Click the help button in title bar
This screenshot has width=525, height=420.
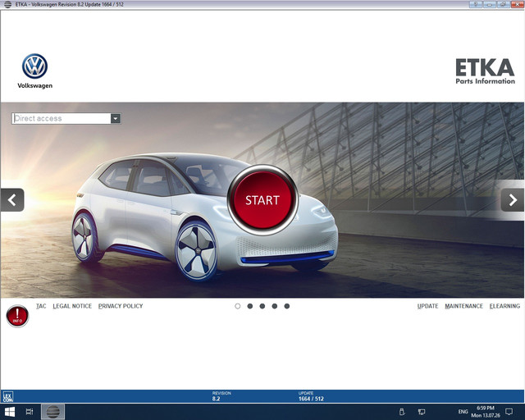476,4
